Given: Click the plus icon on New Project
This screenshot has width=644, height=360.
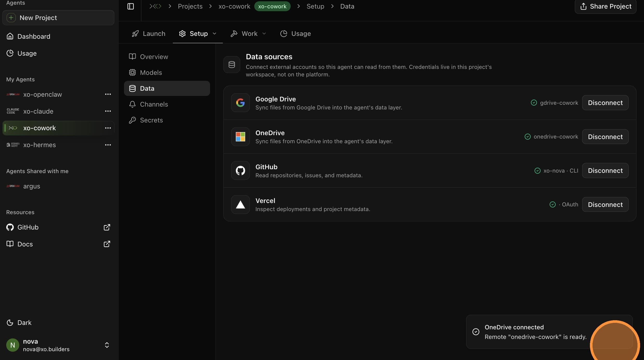Looking at the screenshot, I should tap(11, 18).
